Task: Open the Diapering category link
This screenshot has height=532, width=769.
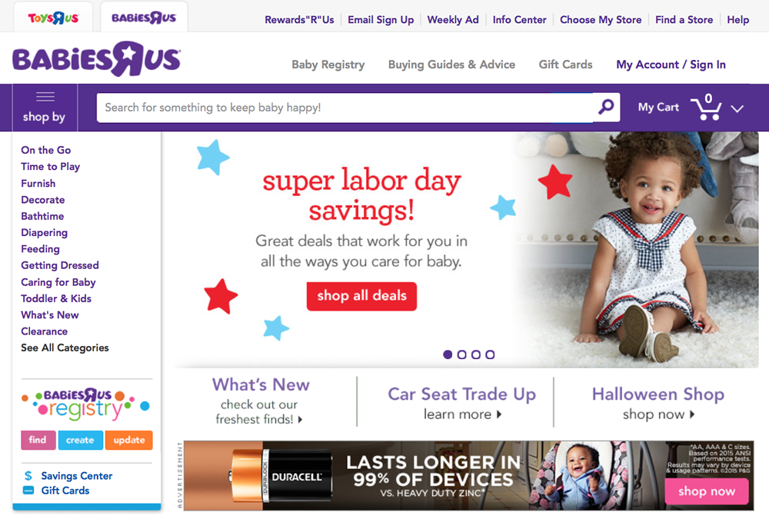Action: point(44,232)
